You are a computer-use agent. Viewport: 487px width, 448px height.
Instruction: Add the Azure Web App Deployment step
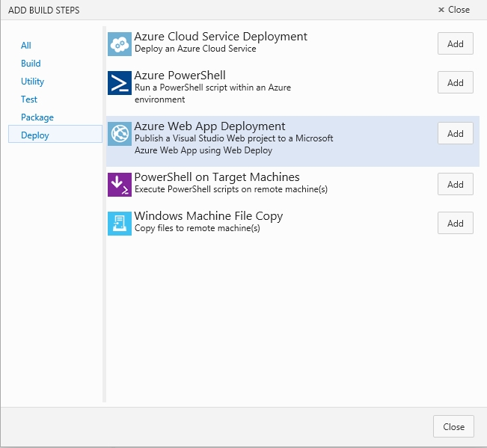point(456,133)
